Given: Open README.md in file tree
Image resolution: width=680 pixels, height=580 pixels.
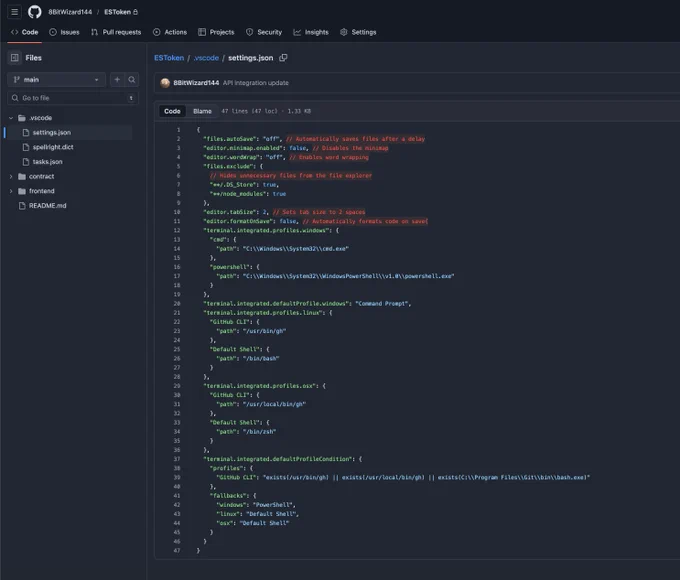Looking at the screenshot, I should tap(47, 206).
